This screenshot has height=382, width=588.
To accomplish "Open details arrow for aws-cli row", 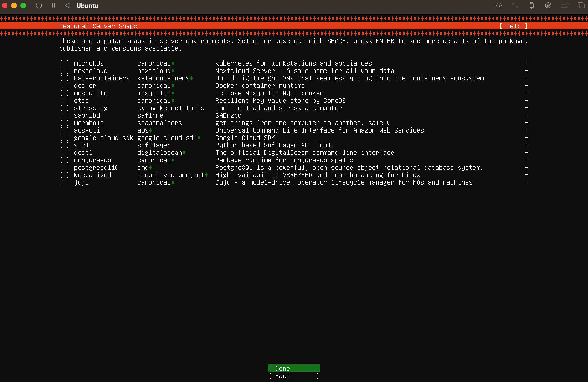I will 526,130.
